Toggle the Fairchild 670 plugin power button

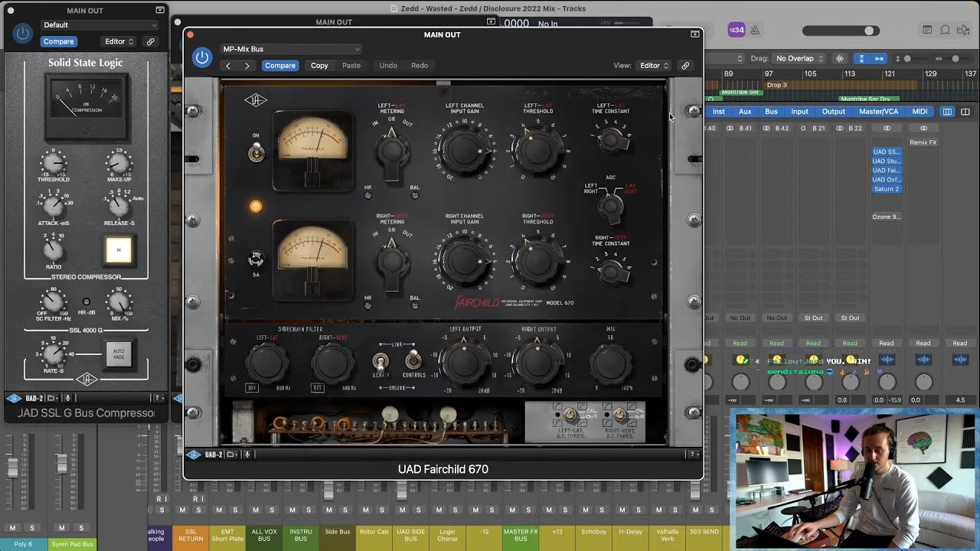point(202,57)
